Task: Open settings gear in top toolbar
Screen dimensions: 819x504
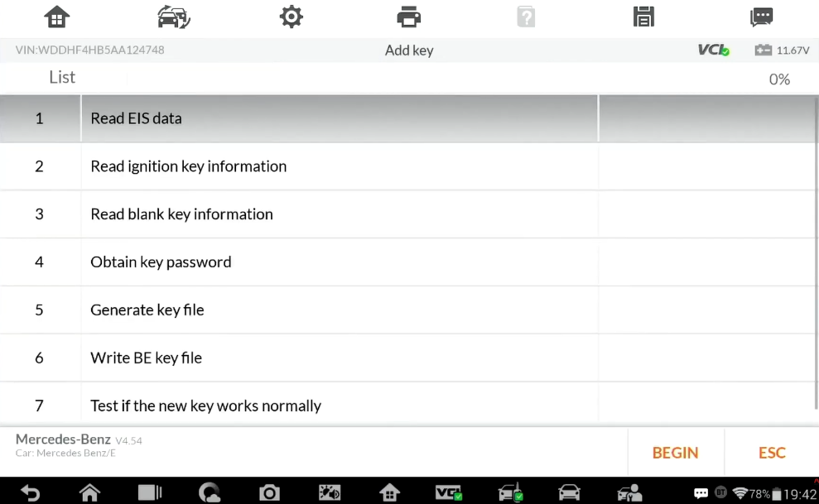Action: [291, 17]
